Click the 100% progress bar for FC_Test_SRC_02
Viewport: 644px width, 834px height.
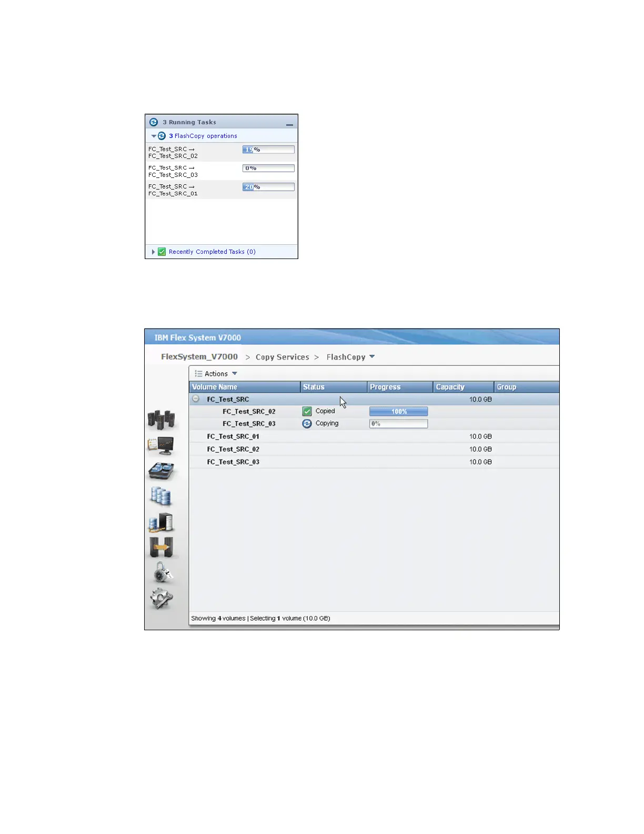pyautogui.click(x=398, y=411)
